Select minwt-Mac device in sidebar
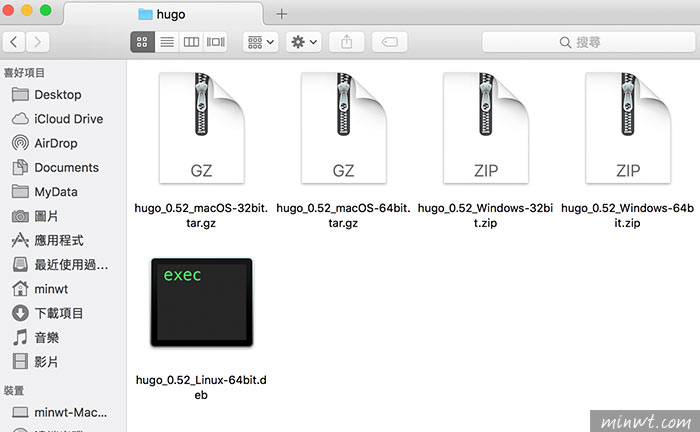Viewport: 700px width, 432px height. tap(60, 412)
